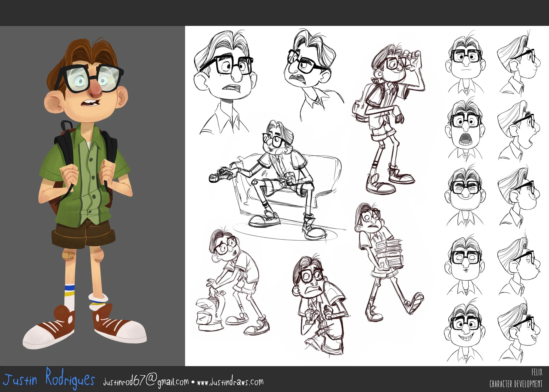The image size is (549, 392).
Task: Click the justinrod67@gmail.com email address
Action: (146, 382)
